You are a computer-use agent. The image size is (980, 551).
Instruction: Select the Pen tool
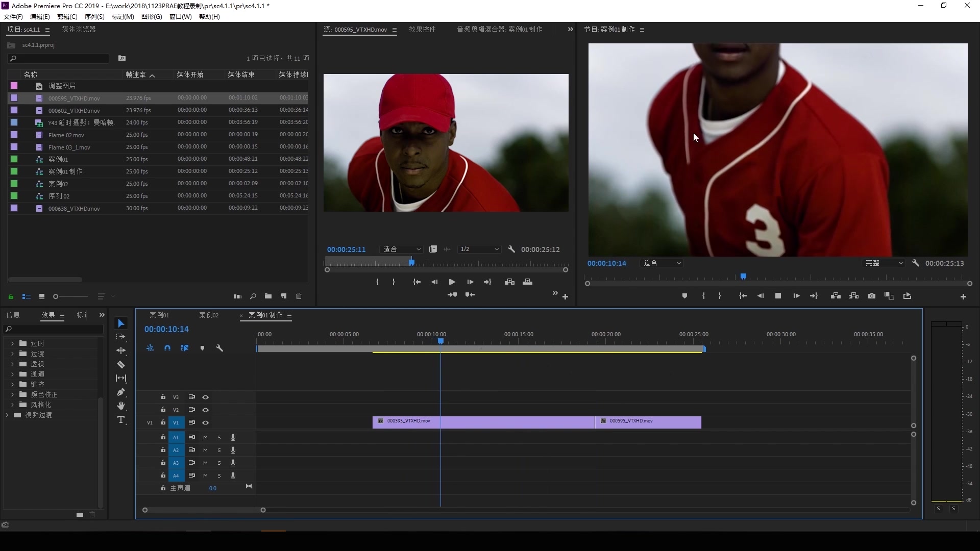pyautogui.click(x=121, y=392)
